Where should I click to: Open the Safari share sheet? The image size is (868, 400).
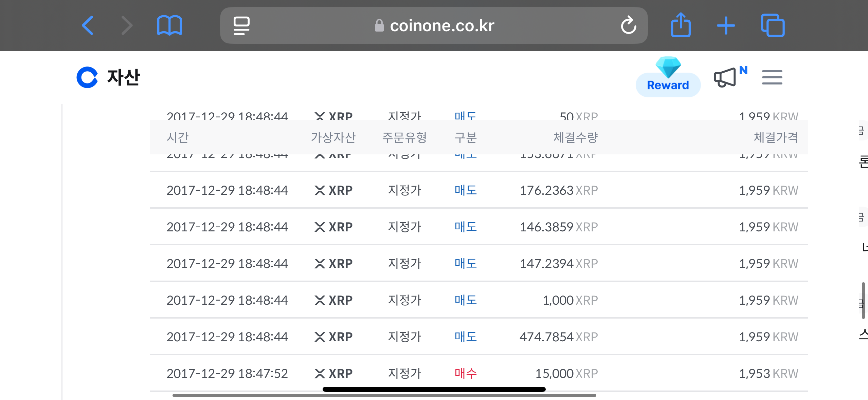coord(681,25)
